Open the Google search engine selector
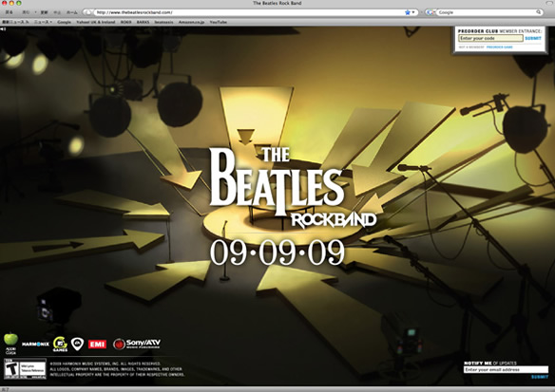 pyautogui.click(x=431, y=12)
